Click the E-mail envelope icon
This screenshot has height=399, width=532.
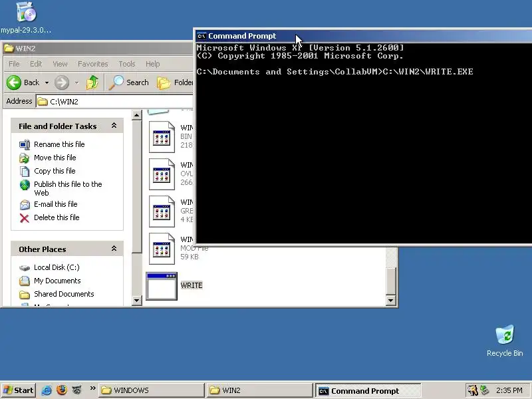click(x=25, y=205)
